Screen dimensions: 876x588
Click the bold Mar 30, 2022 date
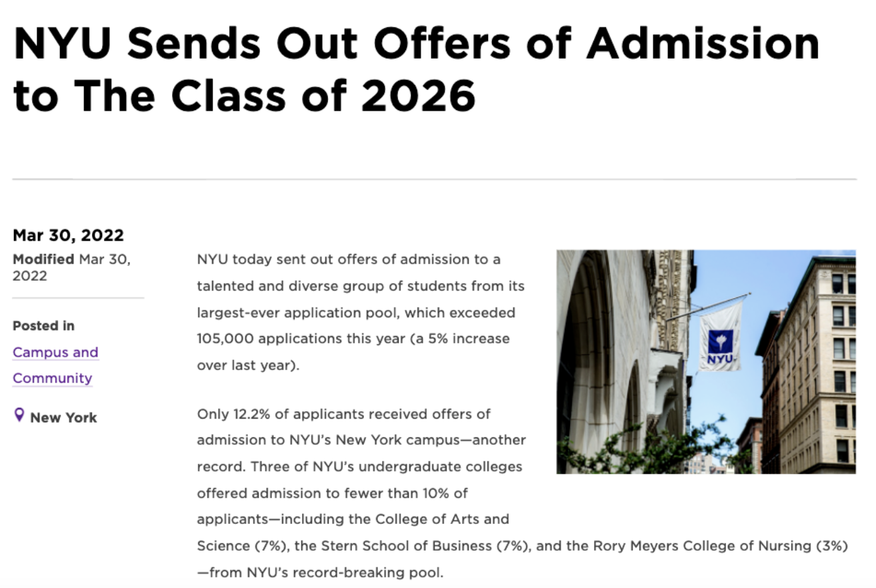pos(68,235)
